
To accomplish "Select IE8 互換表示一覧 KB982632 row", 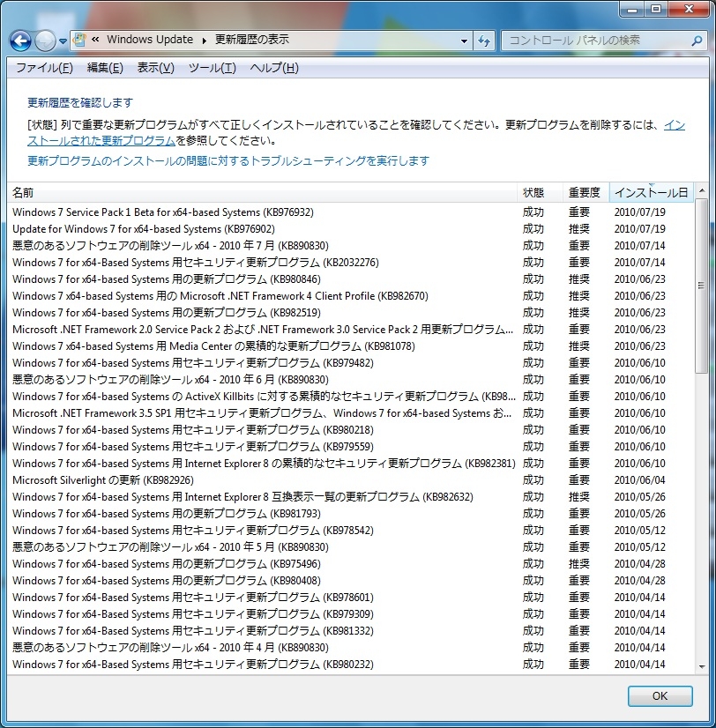I will 351,496.
